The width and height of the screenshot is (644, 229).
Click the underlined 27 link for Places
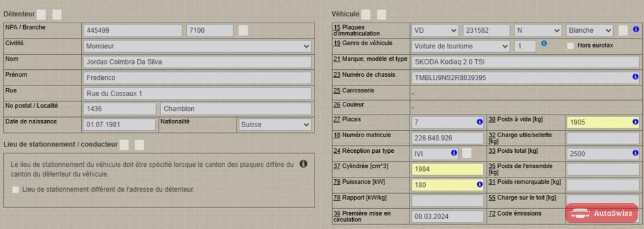tap(337, 120)
